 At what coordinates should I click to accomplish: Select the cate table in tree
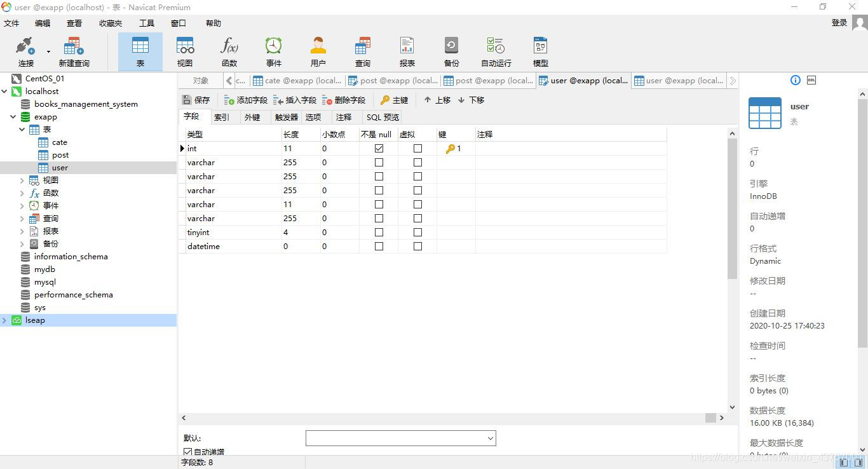point(60,142)
